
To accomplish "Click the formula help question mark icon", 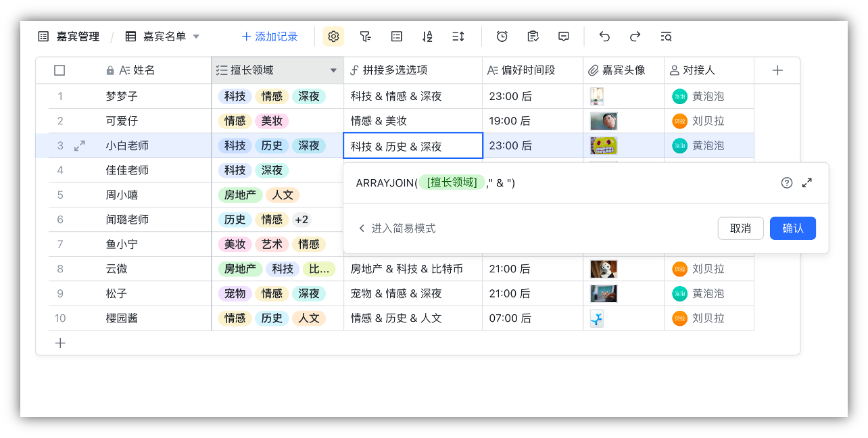I will click(x=788, y=182).
